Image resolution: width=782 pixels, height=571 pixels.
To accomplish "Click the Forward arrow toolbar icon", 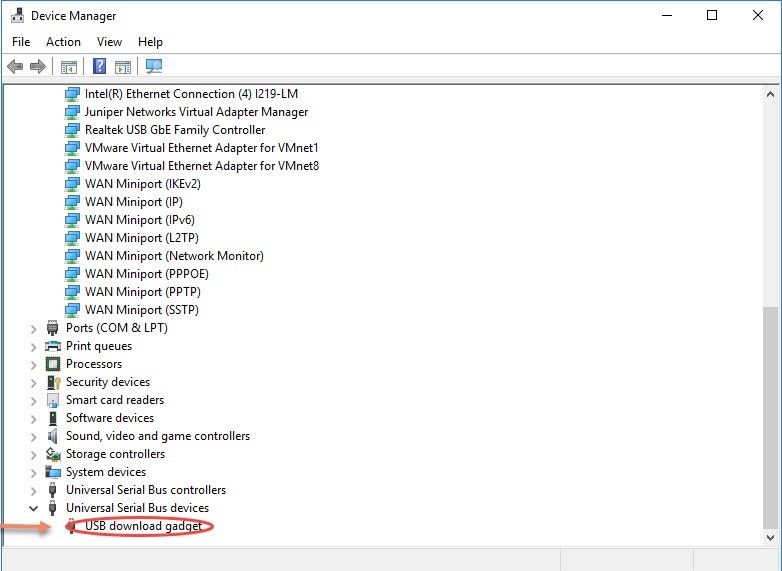I will (x=38, y=66).
